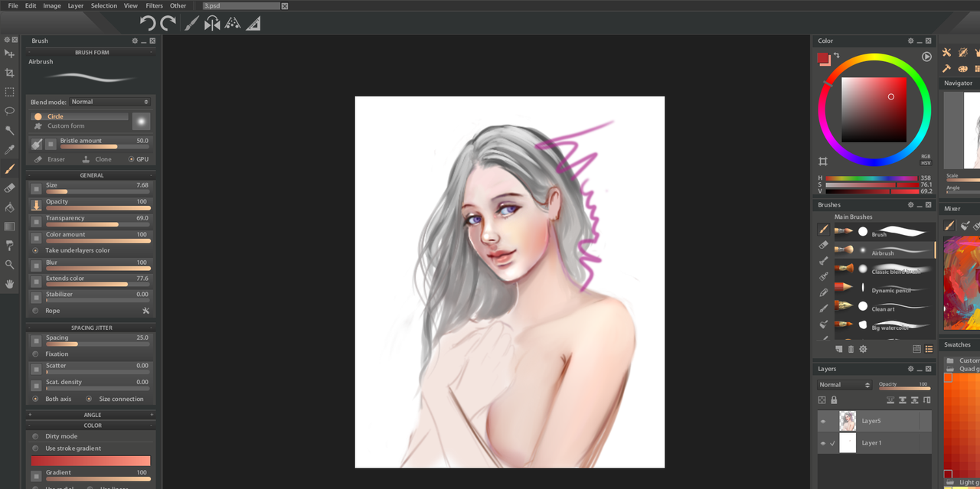The height and width of the screenshot is (489, 980).
Task: Hide Layer 1 using its eye icon
Action: [x=823, y=443]
